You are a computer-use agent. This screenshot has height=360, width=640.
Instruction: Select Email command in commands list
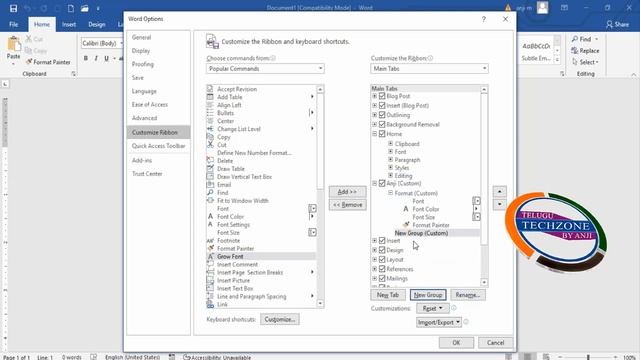pos(261,184)
